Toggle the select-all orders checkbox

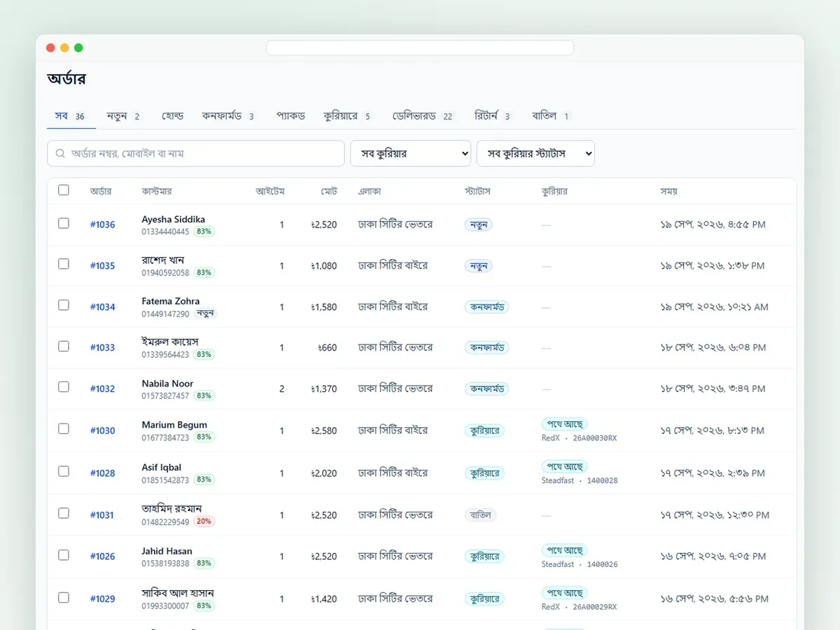click(x=64, y=190)
